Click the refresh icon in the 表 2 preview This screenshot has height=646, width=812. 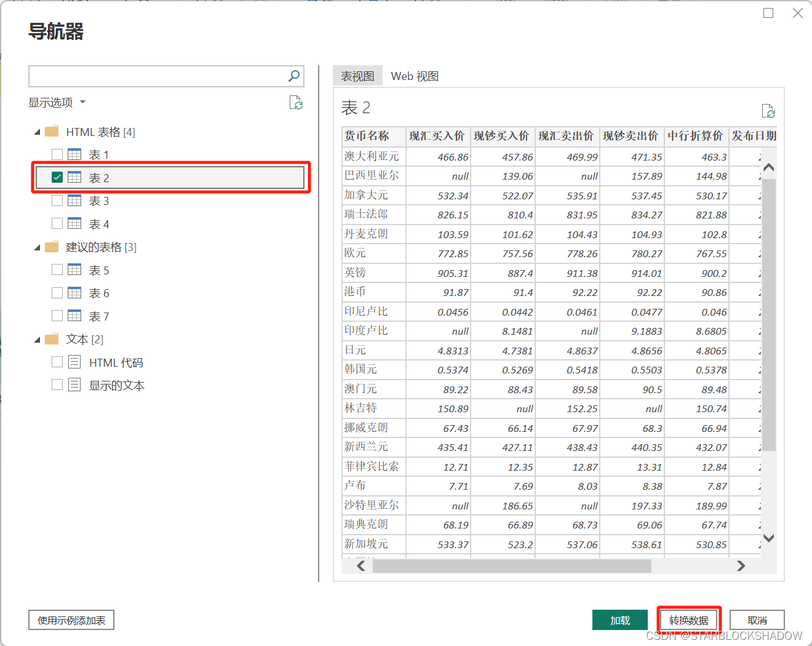pos(768,111)
